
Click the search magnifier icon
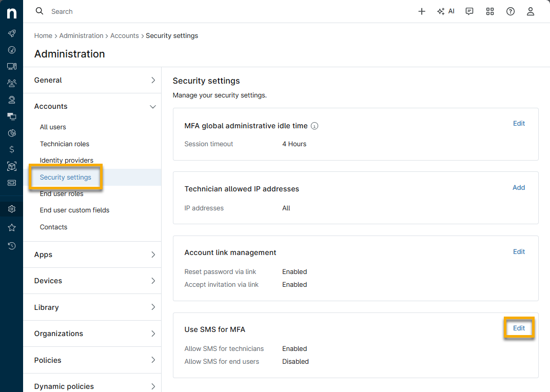pyautogui.click(x=40, y=11)
